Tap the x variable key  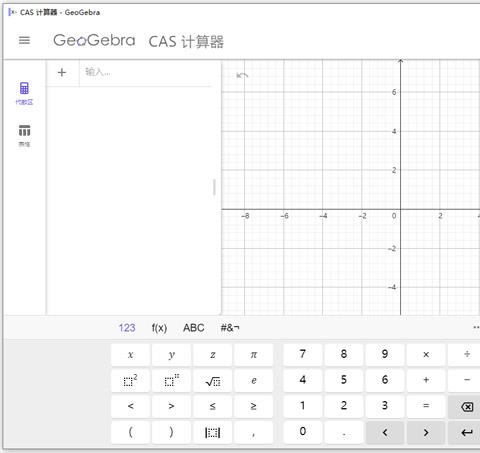130,355
